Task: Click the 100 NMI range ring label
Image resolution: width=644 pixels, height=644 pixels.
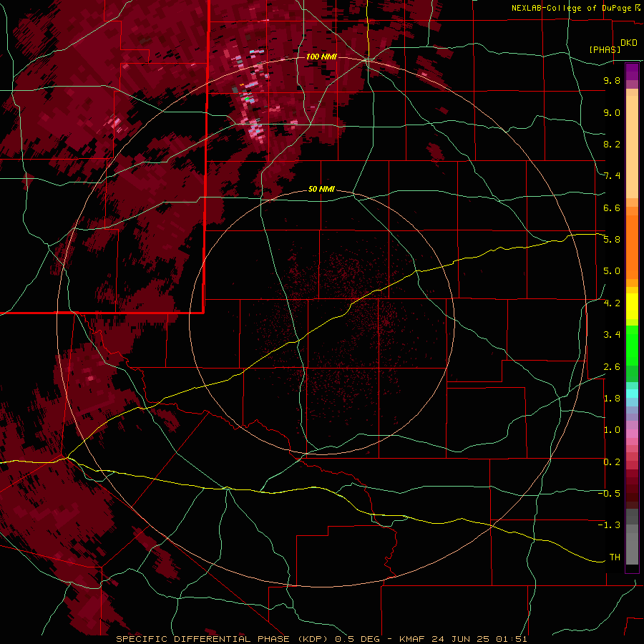Action: [x=321, y=57]
